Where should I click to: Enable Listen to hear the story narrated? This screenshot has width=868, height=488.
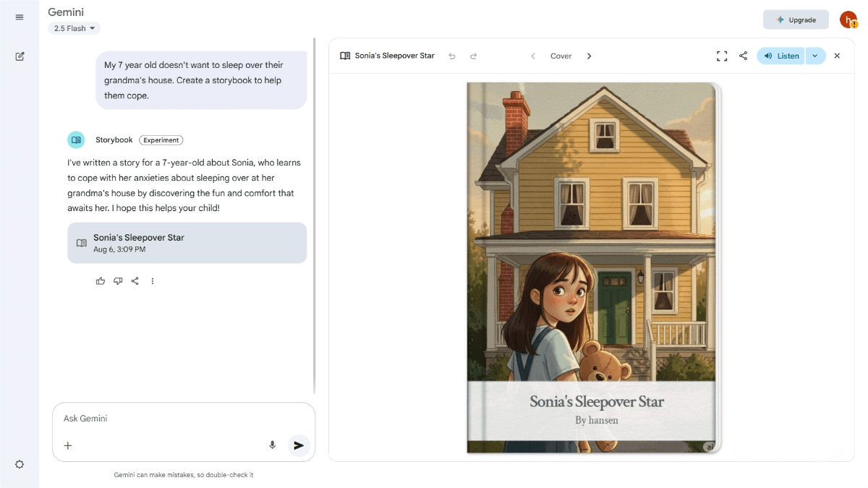780,55
